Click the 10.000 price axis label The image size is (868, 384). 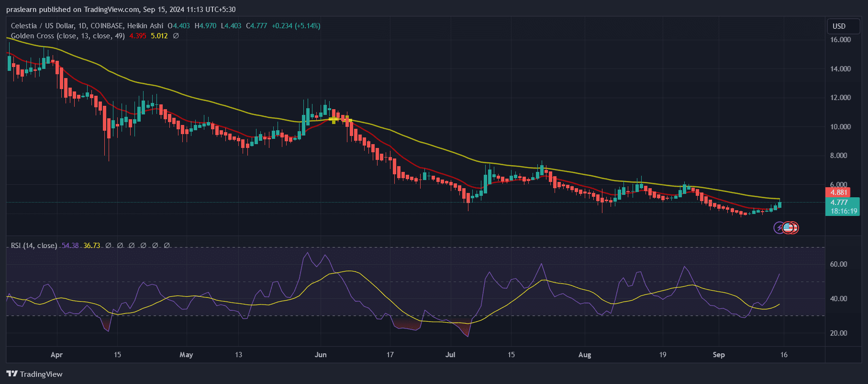tap(841, 127)
